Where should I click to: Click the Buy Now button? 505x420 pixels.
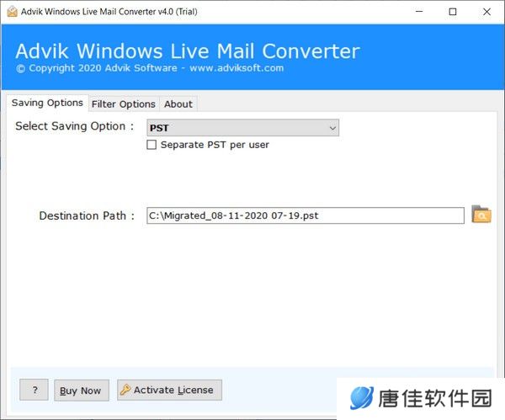82,391
